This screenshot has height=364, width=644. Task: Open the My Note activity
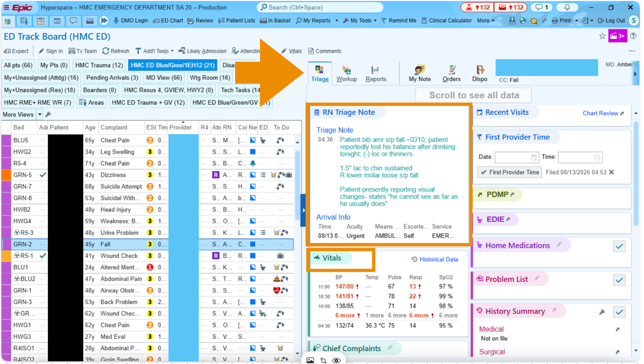coord(420,73)
